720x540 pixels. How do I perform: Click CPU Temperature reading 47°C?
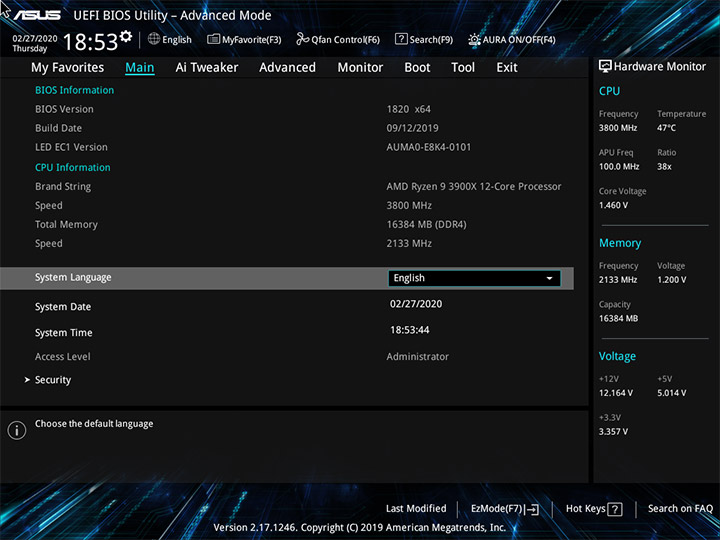(x=666, y=128)
